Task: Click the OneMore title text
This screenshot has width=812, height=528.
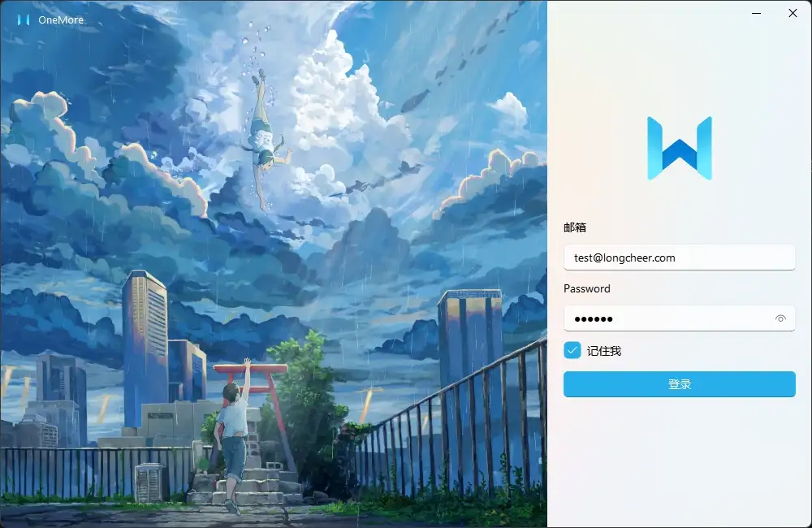Action: [61, 19]
